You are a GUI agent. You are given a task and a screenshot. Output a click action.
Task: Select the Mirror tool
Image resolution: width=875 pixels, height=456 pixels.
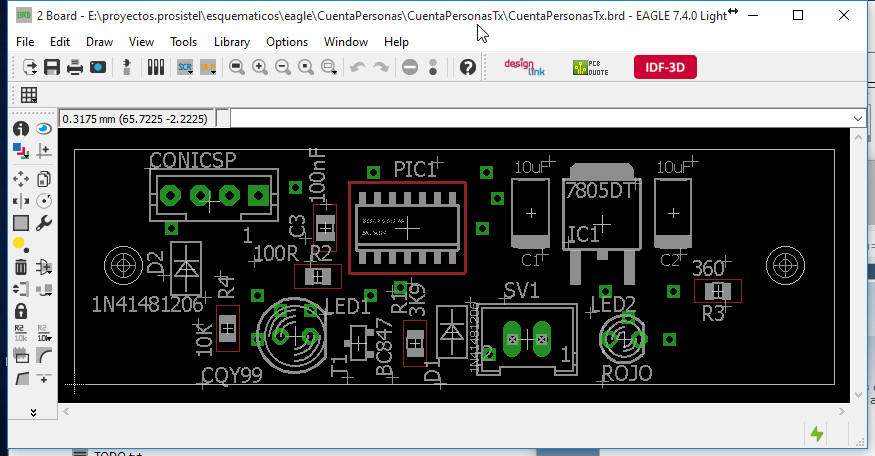(x=21, y=200)
